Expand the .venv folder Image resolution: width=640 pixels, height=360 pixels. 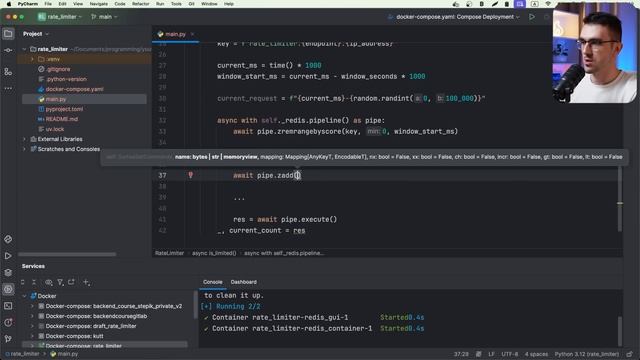[x=32, y=59]
